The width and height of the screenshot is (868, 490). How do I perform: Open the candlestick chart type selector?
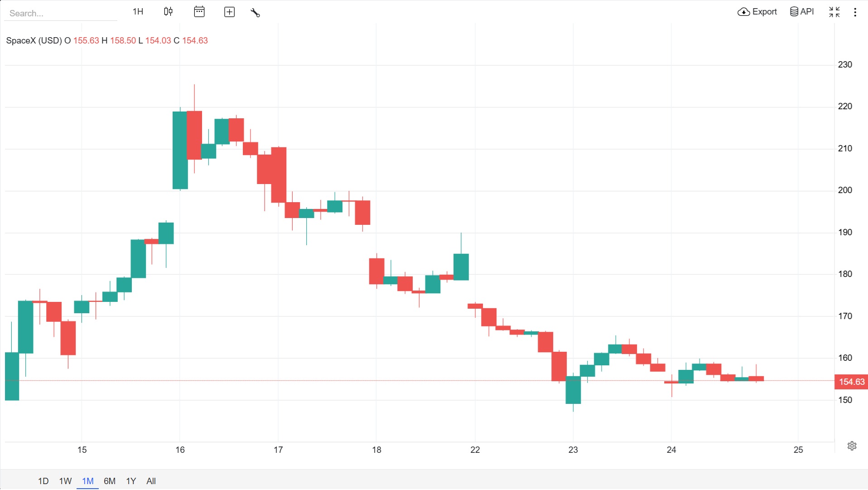point(168,12)
